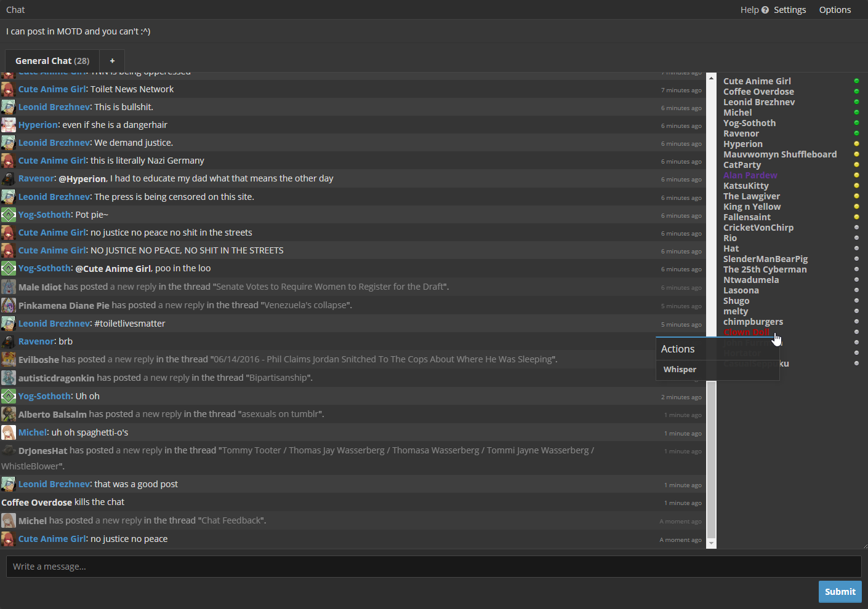Viewport: 868px width, 609px height.
Task: Click scrollbar up arrow in chat log
Action: [712, 78]
